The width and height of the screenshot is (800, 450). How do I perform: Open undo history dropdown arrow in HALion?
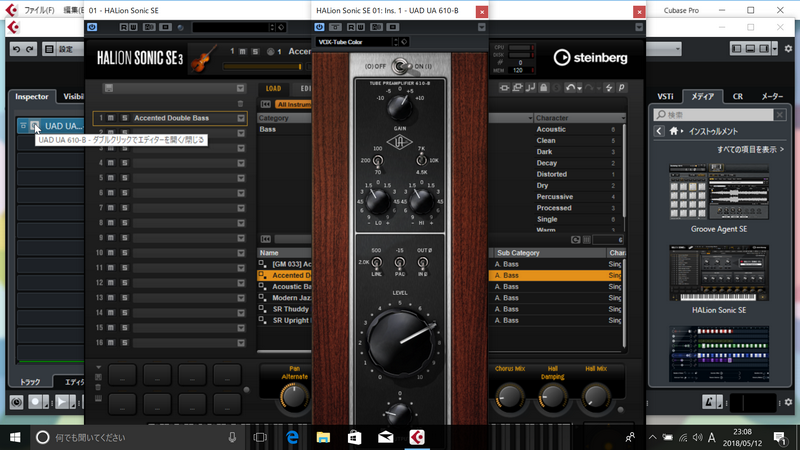click(579, 88)
